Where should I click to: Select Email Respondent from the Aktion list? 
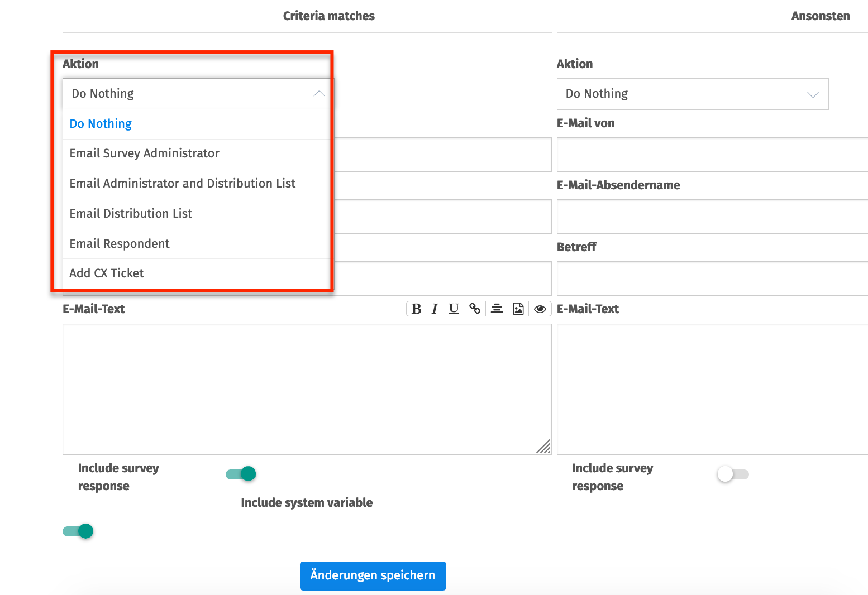(119, 244)
